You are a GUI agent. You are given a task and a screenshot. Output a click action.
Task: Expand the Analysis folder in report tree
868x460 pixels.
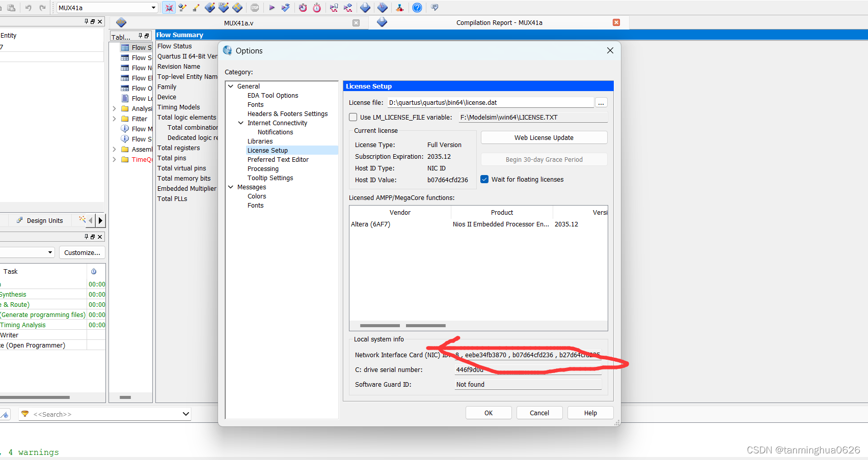[114, 108]
